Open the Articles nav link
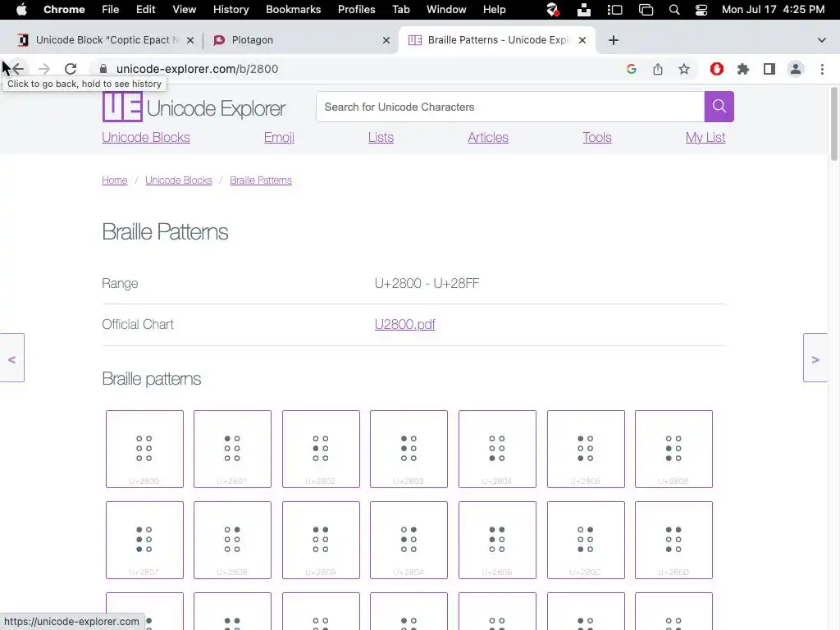840x630 pixels. (488, 137)
